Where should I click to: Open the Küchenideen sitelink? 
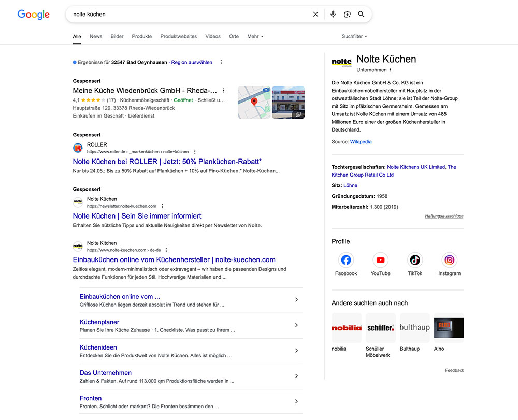click(98, 347)
